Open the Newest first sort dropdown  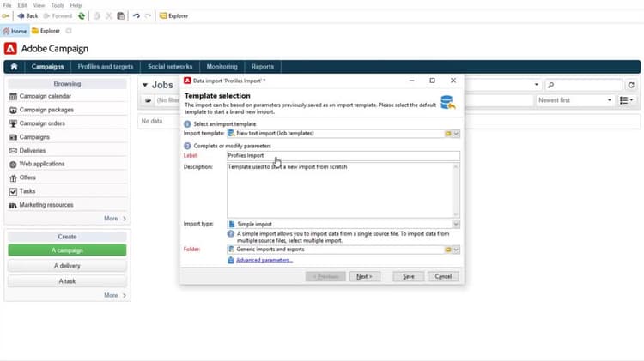click(x=574, y=100)
